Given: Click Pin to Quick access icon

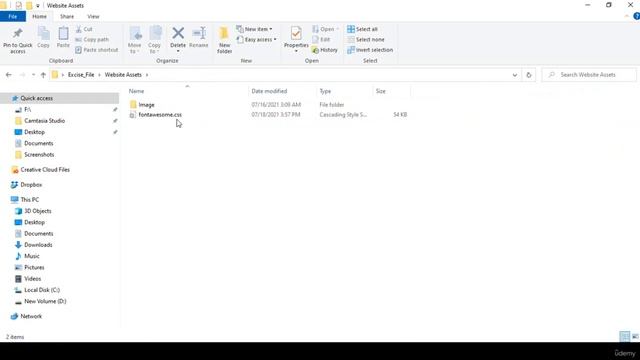Looking at the screenshot, I should [18, 40].
